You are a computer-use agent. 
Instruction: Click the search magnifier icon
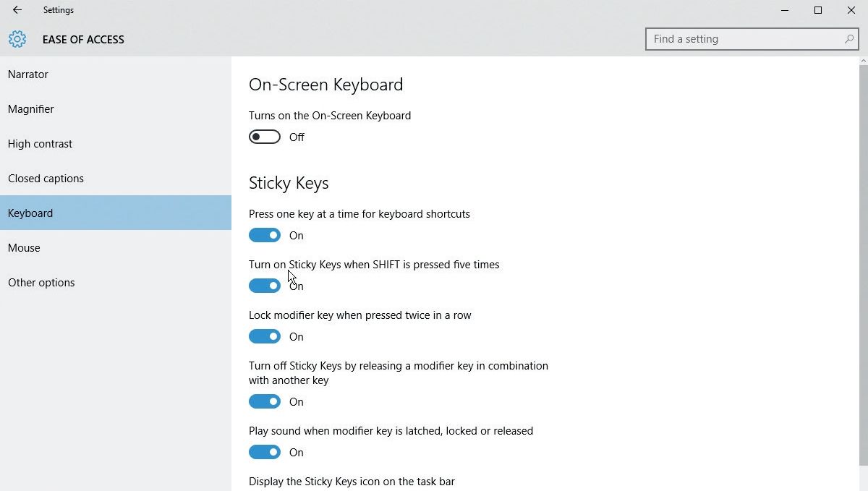pyautogui.click(x=848, y=39)
